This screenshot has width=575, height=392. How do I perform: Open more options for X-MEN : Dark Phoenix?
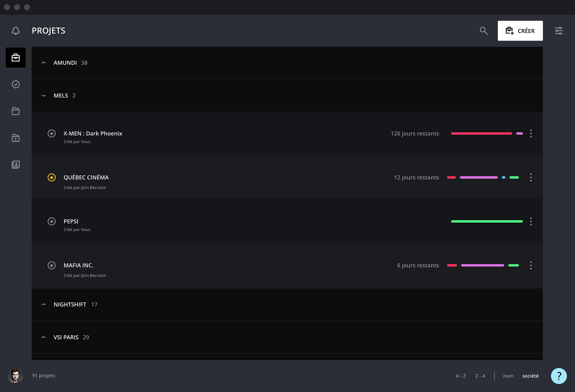click(531, 134)
